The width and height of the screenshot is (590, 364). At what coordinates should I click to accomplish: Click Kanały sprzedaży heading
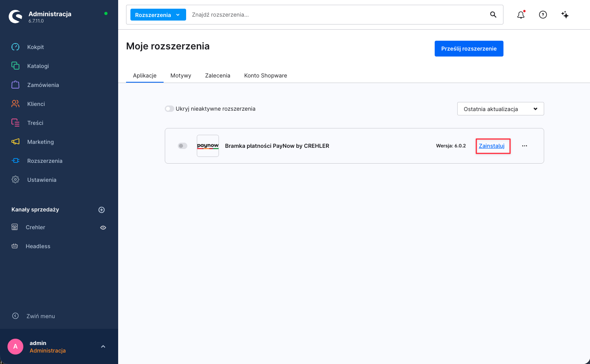point(35,209)
